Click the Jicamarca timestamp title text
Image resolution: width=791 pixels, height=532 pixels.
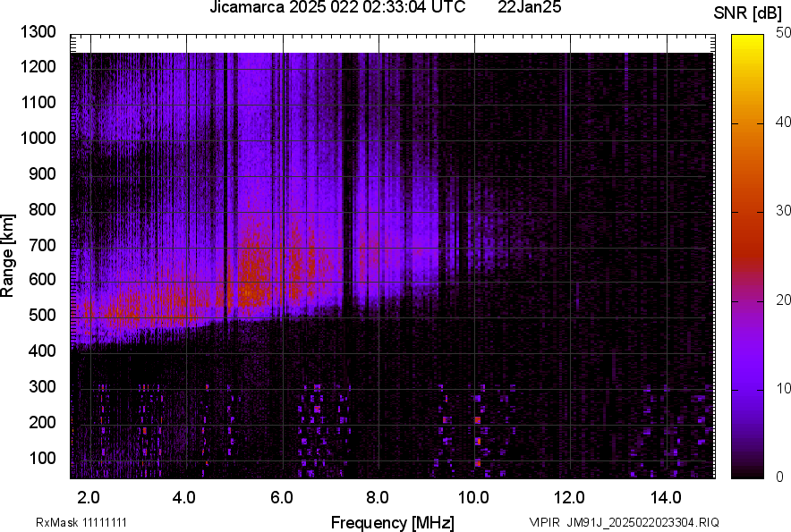click(336, 8)
